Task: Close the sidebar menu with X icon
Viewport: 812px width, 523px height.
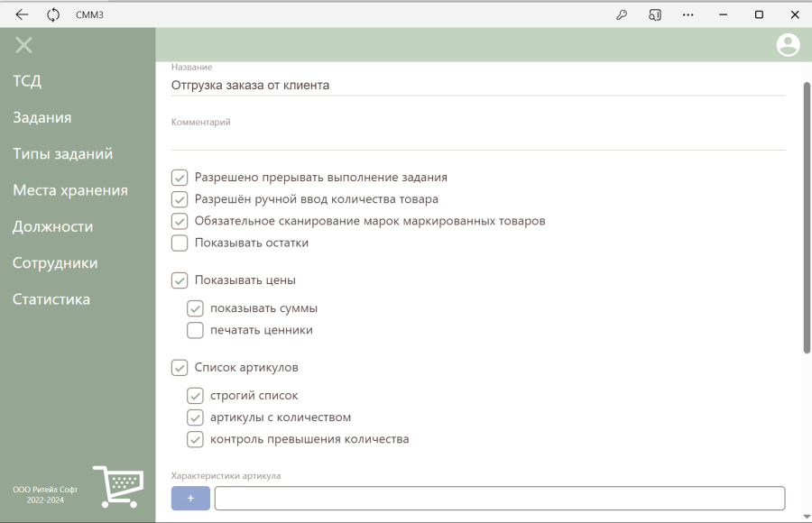Action: 23,45
